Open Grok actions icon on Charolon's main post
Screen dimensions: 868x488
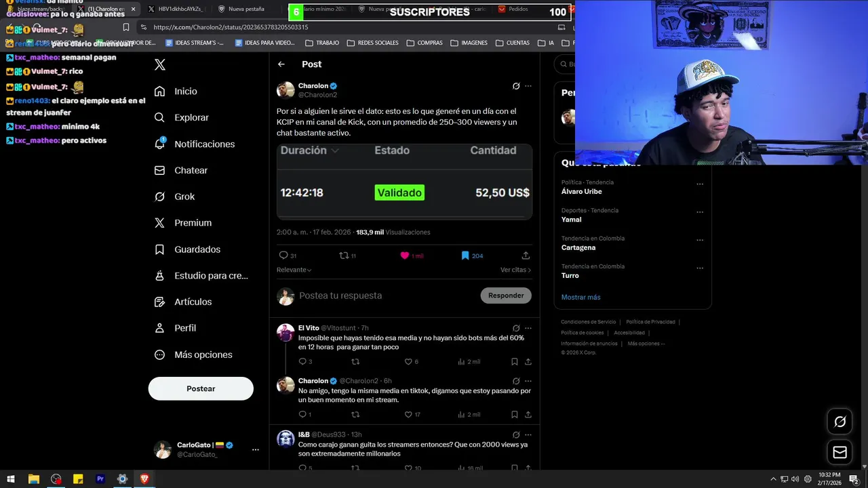coord(516,86)
